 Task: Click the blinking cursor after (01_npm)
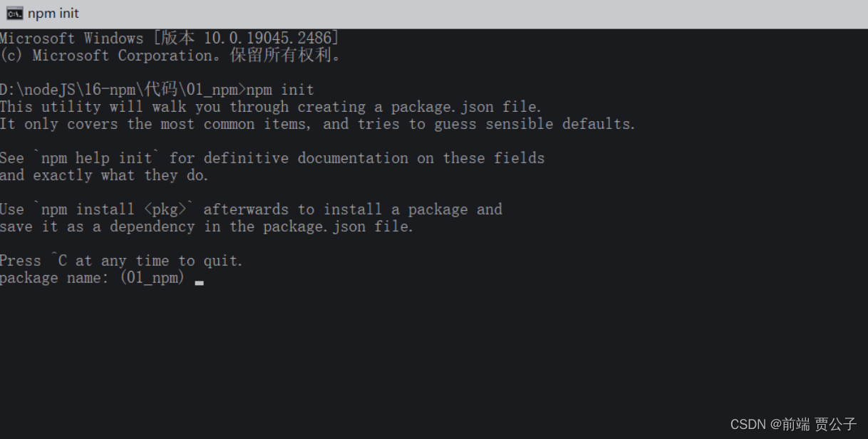(199, 283)
